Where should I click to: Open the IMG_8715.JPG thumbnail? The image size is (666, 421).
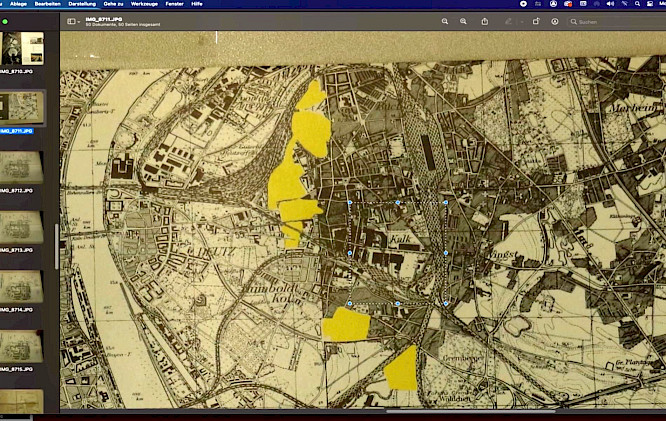tap(21, 346)
